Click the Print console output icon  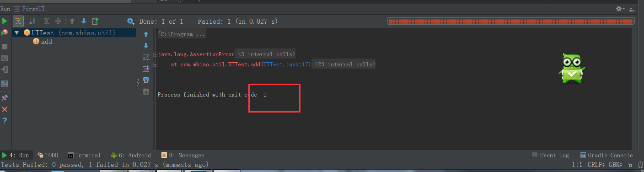[x=146, y=80]
